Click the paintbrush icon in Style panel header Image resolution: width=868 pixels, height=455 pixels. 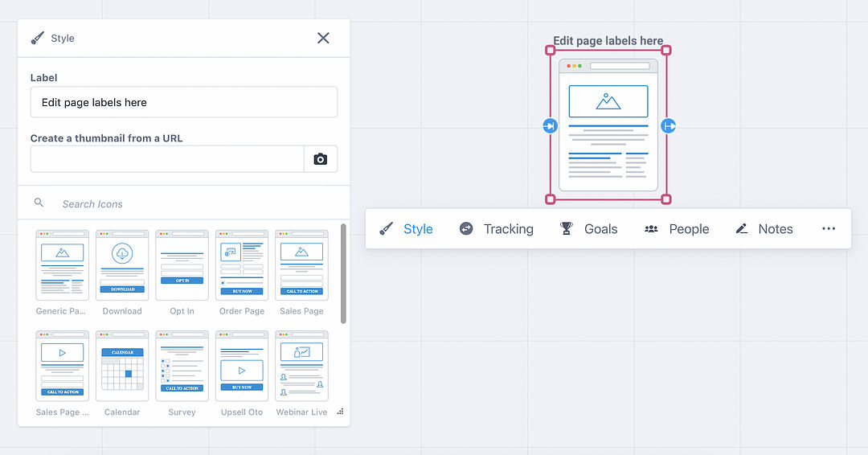coord(38,38)
